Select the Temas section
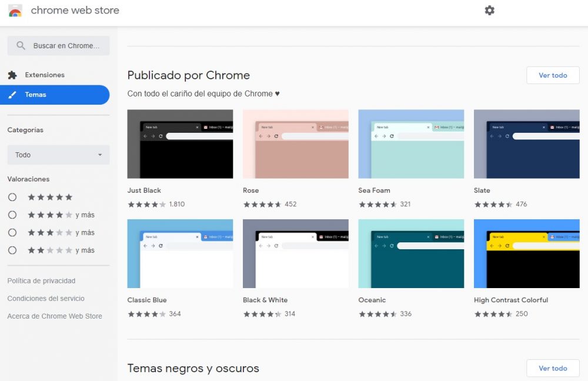 55,95
